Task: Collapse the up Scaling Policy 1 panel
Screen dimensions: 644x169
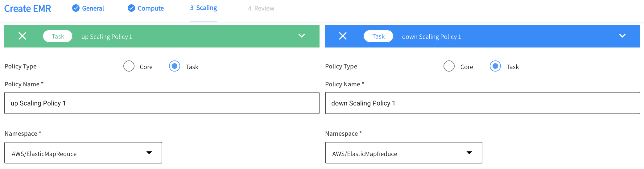Action: (302, 36)
